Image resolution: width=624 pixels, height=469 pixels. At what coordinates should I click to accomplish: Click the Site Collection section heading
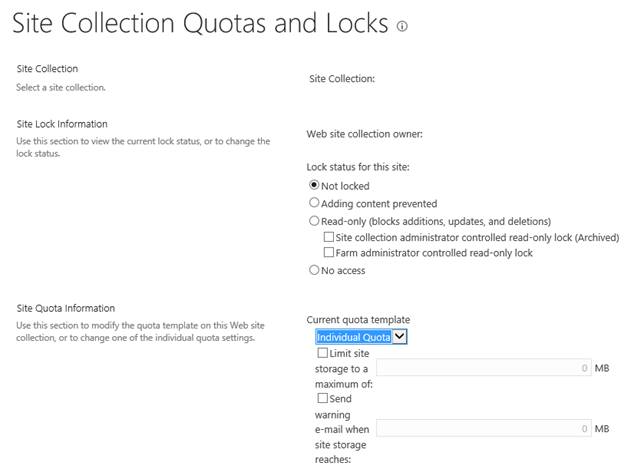coord(47,69)
